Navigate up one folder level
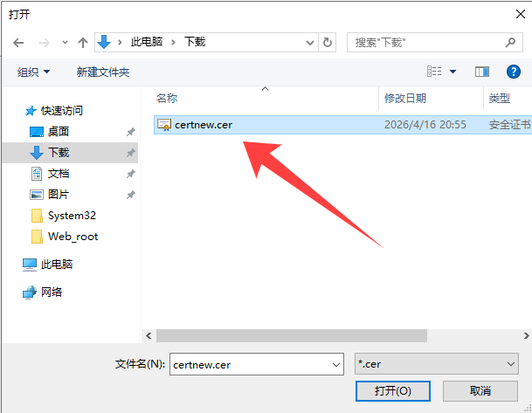 click(x=83, y=43)
